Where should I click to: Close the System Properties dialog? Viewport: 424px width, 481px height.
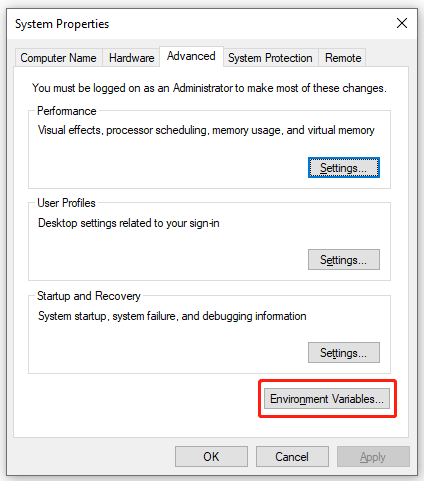click(402, 23)
